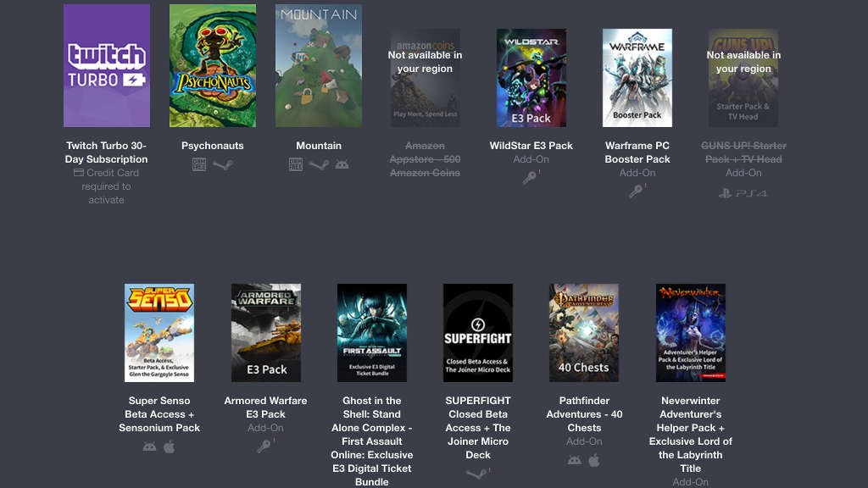Click the PS4 logo under GUNS UP! Starter Pack
The height and width of the screenshot is (488, 868).
click(743, 193)
